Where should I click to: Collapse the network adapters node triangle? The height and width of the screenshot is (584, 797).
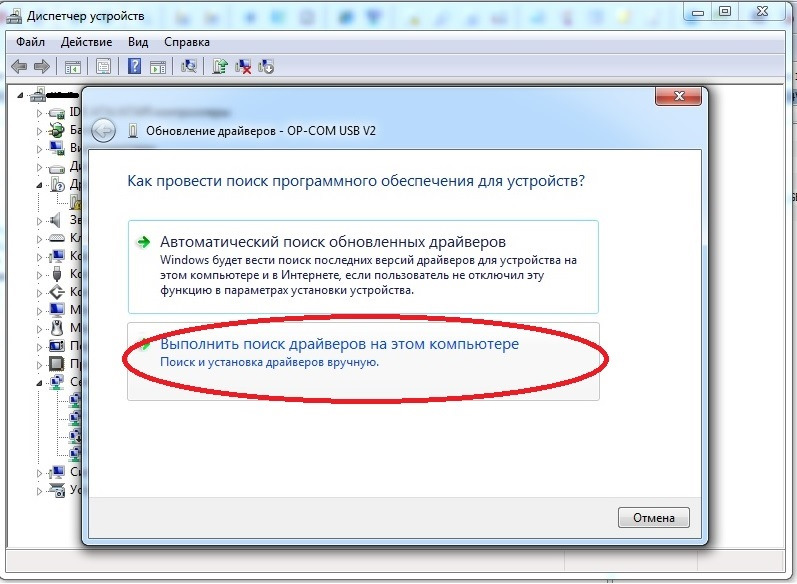click(39, 383)
